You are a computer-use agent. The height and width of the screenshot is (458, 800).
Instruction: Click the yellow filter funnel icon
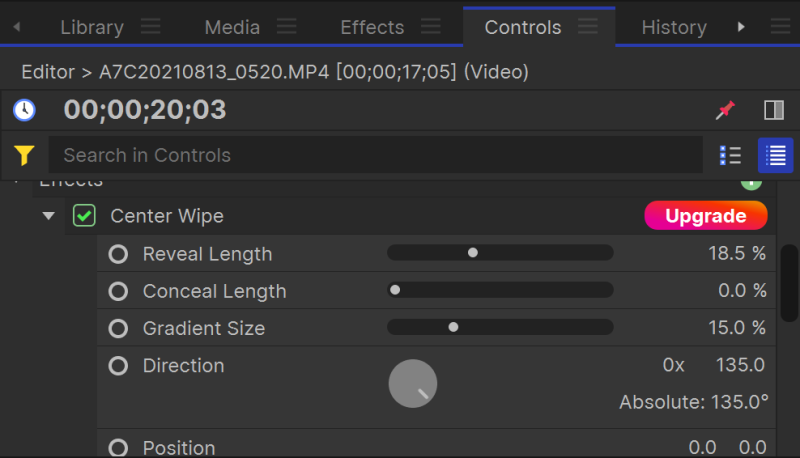click(24, 156)
